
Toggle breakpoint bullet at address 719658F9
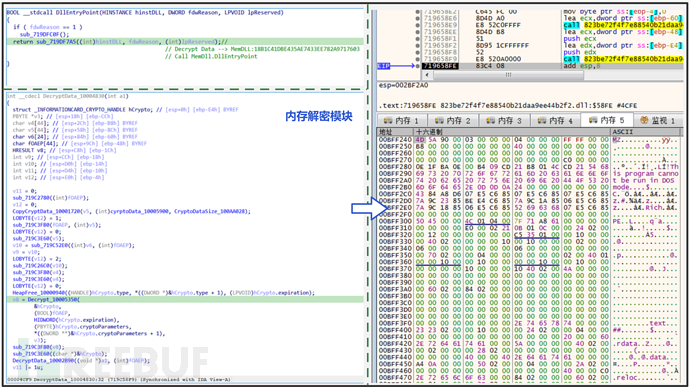tap(417, 59)
